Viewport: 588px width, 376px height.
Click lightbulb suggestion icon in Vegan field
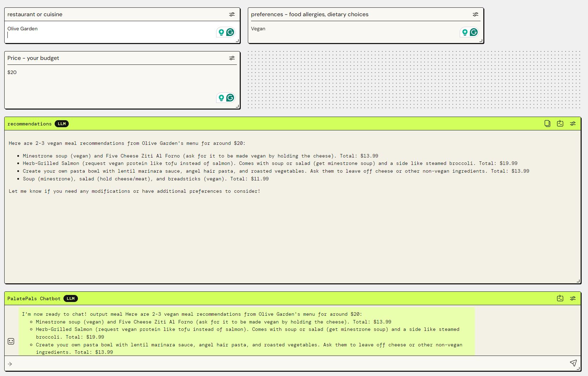465,32
